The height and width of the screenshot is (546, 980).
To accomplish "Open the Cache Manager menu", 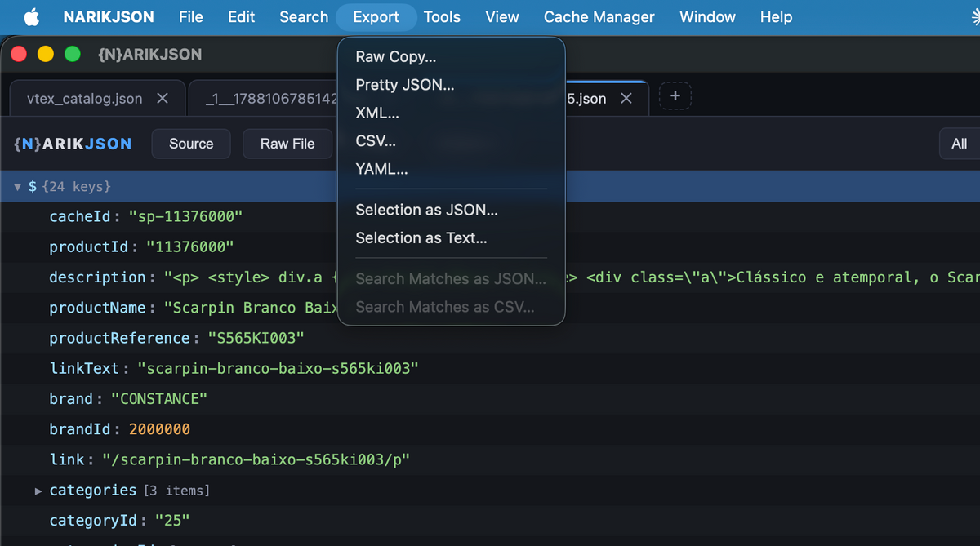I will tap(599, 16).
